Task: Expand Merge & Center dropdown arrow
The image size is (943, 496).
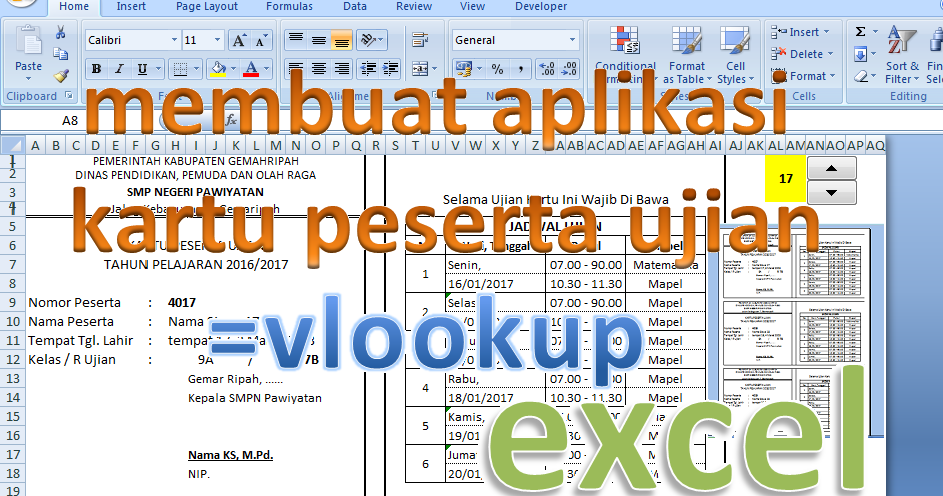Action: (435, 69)
